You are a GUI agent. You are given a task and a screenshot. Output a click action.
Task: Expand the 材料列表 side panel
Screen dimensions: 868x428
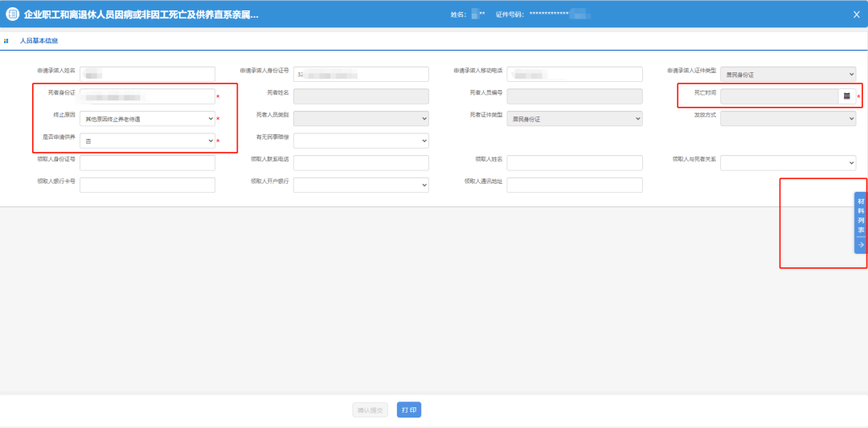(861, 223)
